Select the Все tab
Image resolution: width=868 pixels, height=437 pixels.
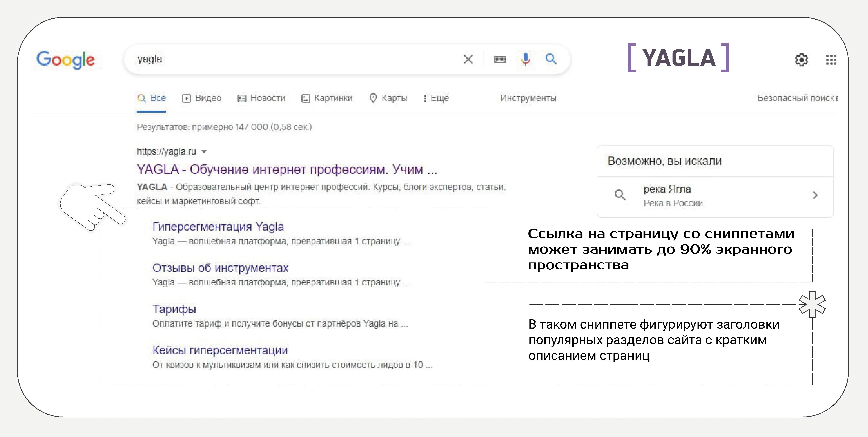coord(152,98)
